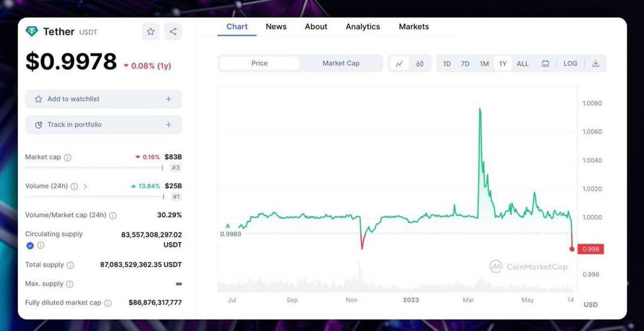Select 7D time range

[x=465, y=64]
